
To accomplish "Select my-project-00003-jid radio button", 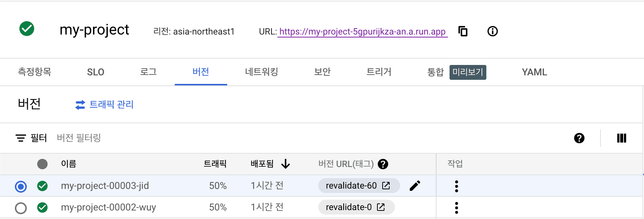I will [21, 186].
